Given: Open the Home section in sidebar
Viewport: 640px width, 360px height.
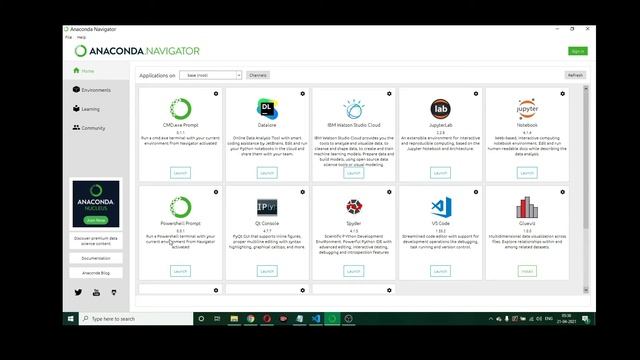Looking at the screenshot, I should [84, 71].
